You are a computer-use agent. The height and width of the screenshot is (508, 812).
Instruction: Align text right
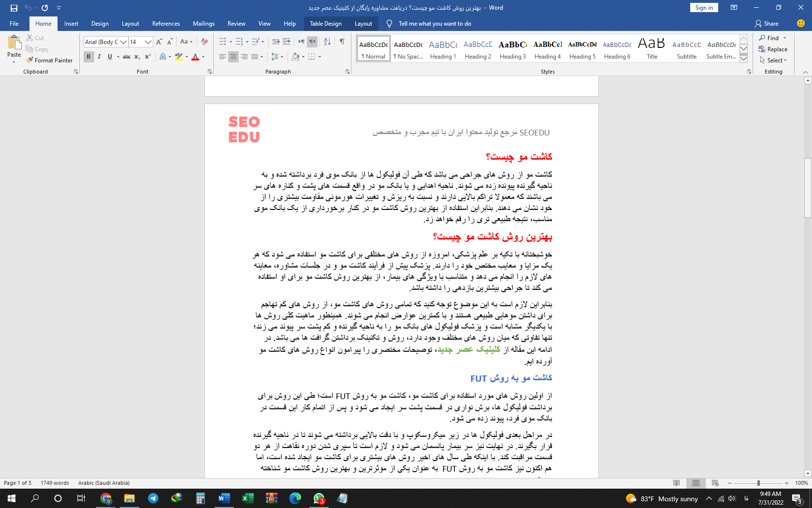coord(244,57)
